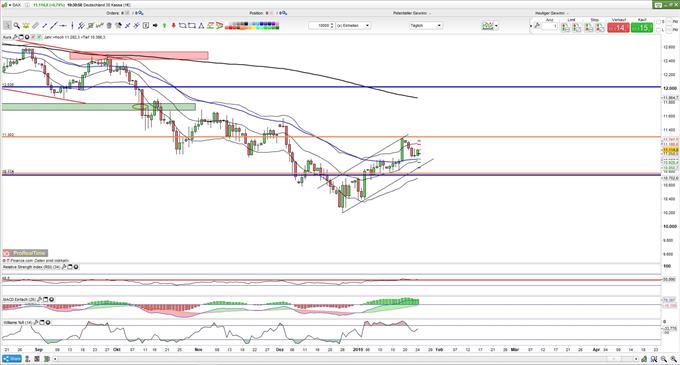Expand the Potentieller Gewinn dropdown

point(430,13)
